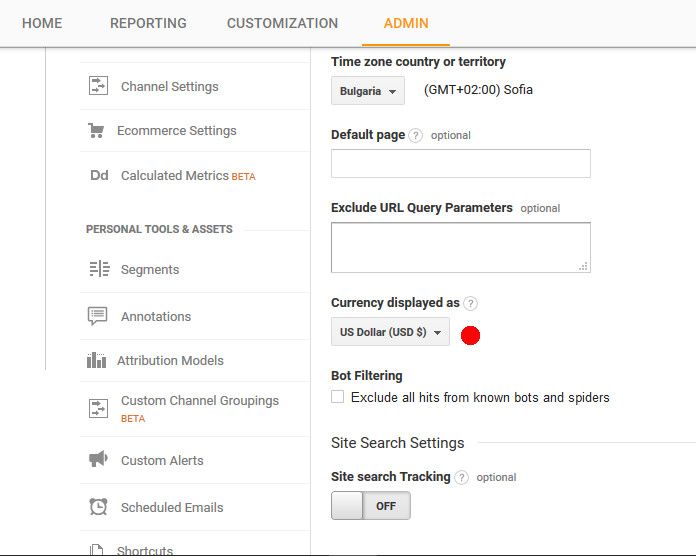Click the Currency displayed as help icon
Image resolution: width=696 pixels, height=556 pixels.
471,304
